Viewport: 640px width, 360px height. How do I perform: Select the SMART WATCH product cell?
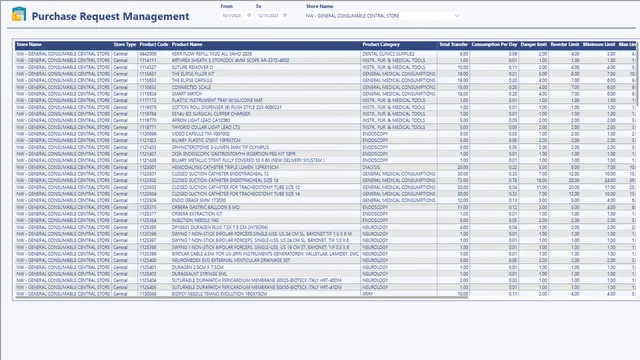click(x=187, y=94)
